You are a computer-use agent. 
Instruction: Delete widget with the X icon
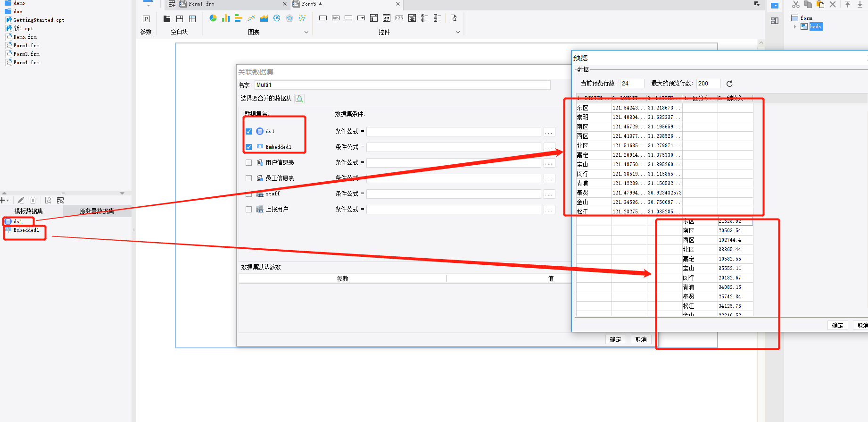pyautogui.click(x=833, y=4)
